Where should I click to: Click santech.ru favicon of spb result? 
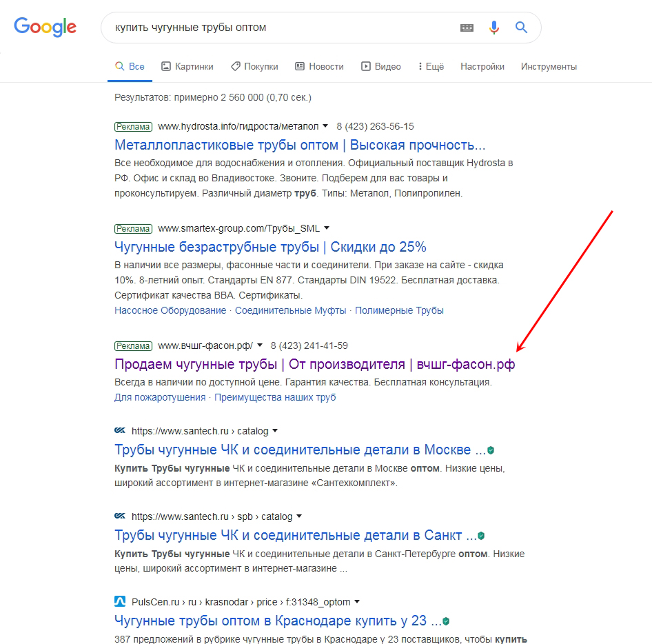pos(120,516)
